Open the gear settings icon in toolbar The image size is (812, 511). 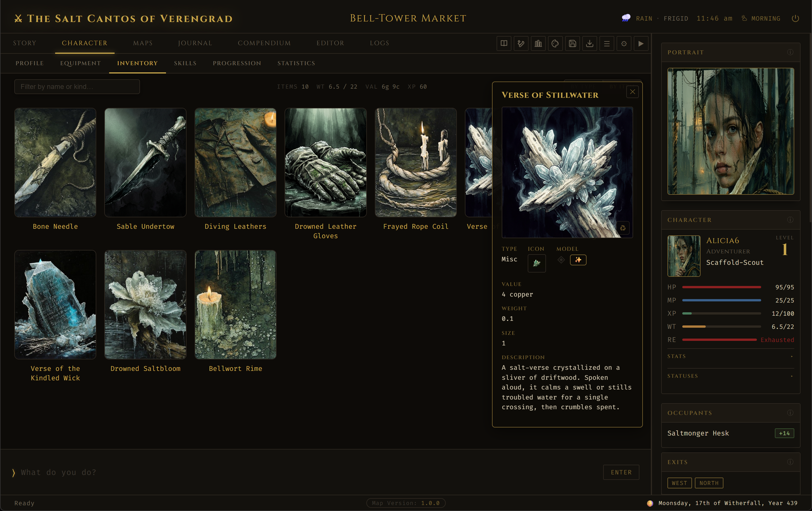pyautogui.click(x=624, y=43)
